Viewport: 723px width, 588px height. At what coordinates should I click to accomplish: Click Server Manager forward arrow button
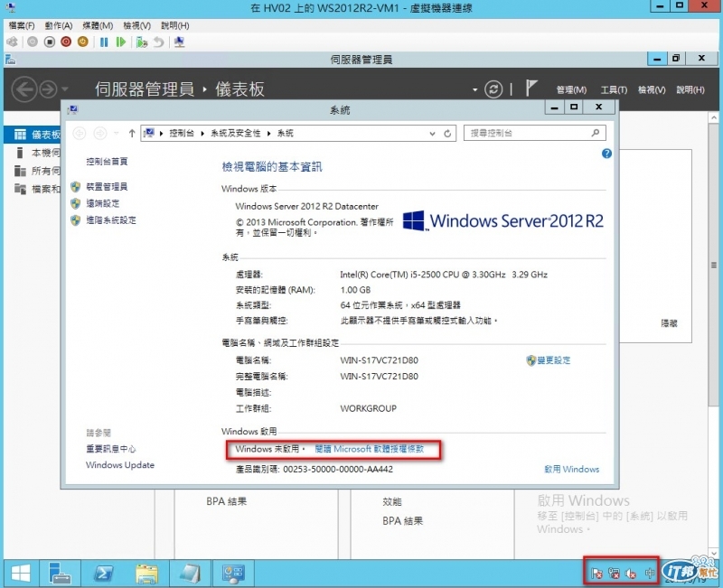(x=49, y=89)
